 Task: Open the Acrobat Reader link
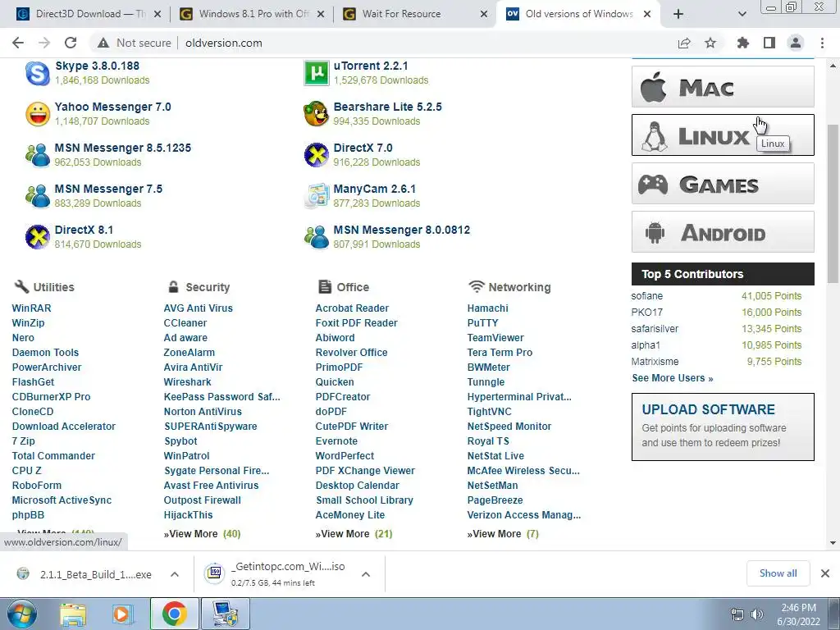[352, 308]
